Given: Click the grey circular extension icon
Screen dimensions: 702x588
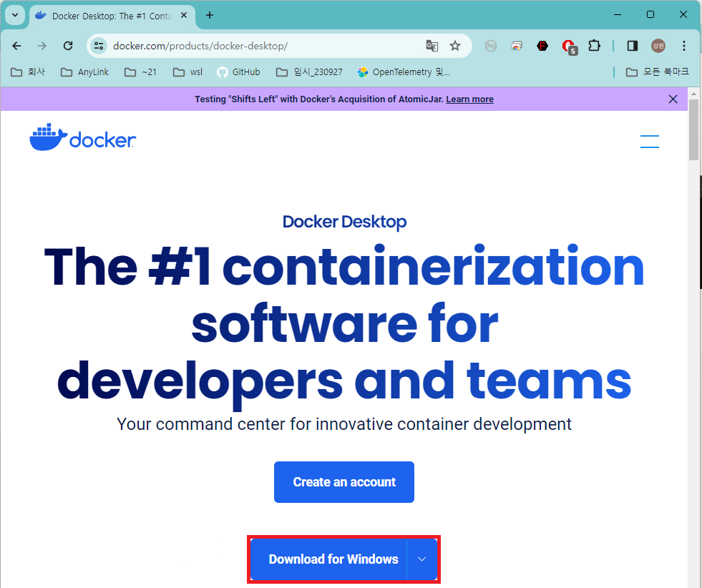Looking at the screenshot, I should (491, 46).
